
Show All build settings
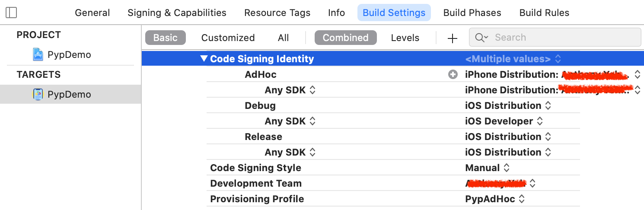coord(283,38)
